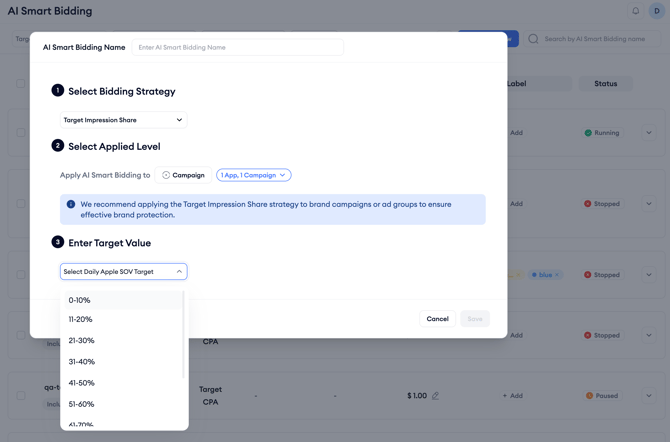Check the last row checkbox
Screen dimensions: 670x442
(x=21, y=396)
